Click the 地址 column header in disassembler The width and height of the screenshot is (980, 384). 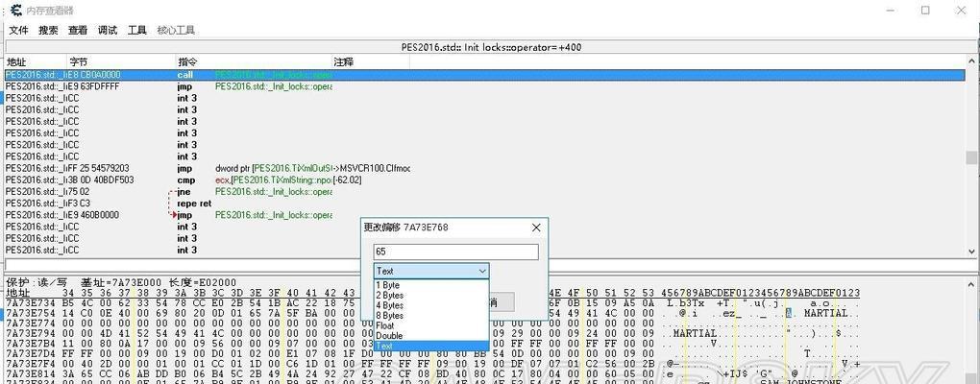point(36,61)
